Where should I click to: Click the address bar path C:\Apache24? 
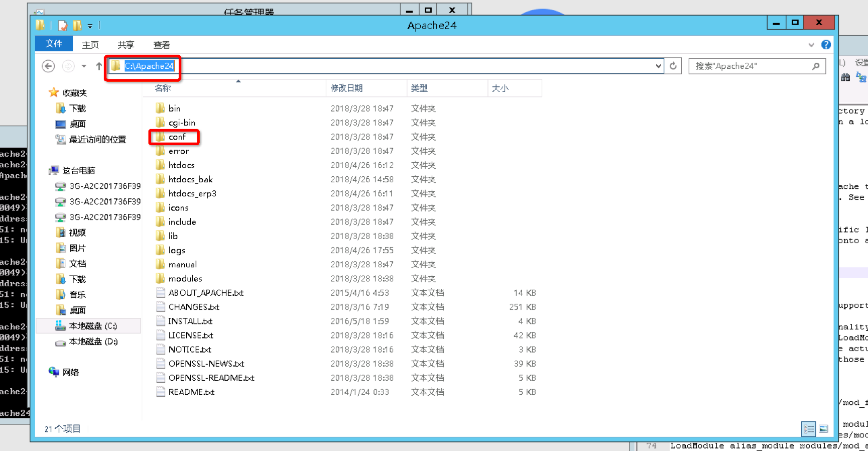pos(149,66)
